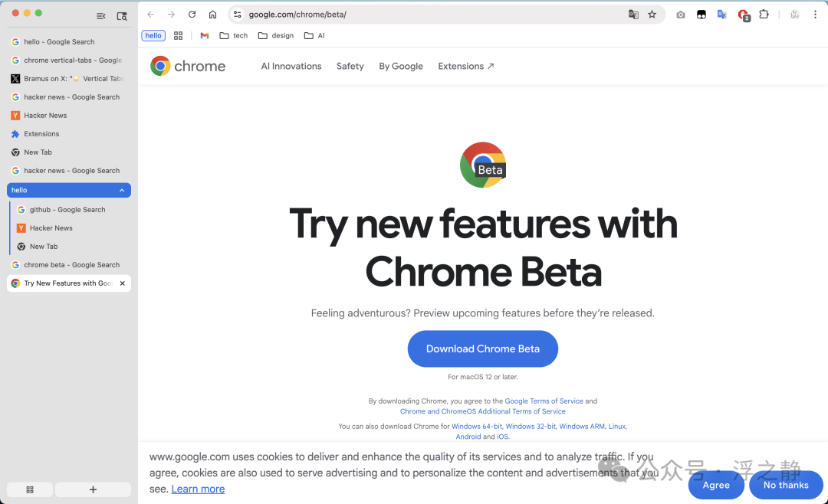Image resolution: width=828 pixels, height=504 pixels.
Task: Open the Safety page from the navigation
Action: click(x=350, y=66)
